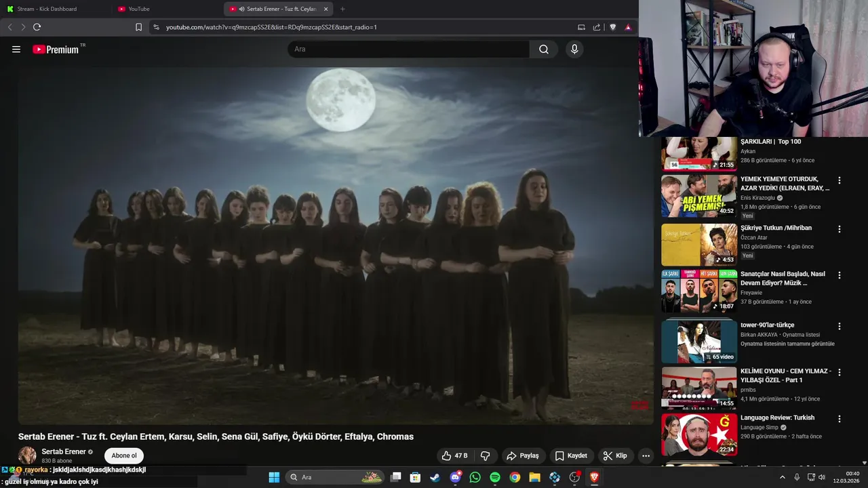Go forward with browser forward arrow
Image resolution: width=868 pixels, height=488 pixels.
pyautogui.click(x=23, y=27)
